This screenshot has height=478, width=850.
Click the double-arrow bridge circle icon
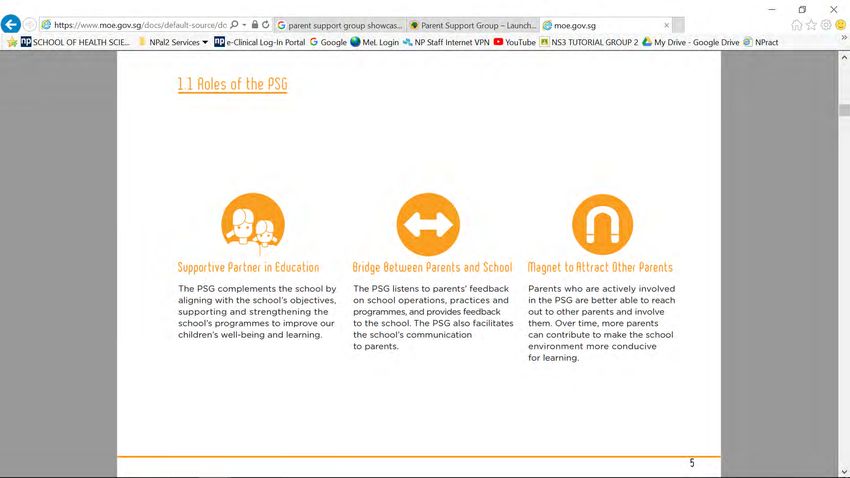pos(428,224)
